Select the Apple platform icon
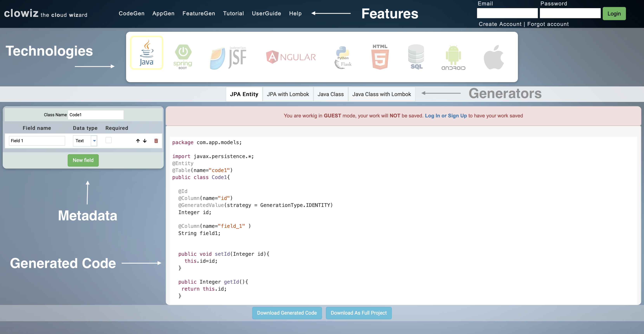This screenshot has width=644, height=334. tap(493, 57)
